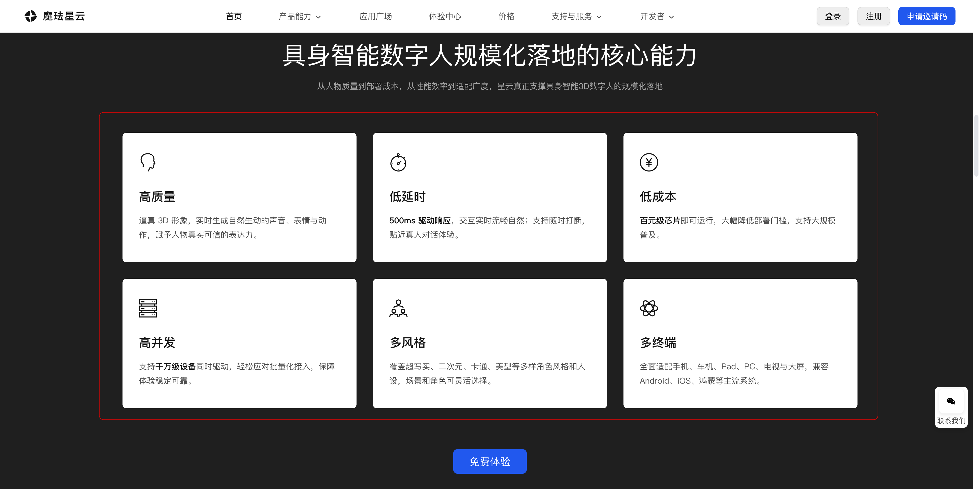Expand the 支持与服务 dropdown menu
980x489 pixels.
(x=576, y=16)
